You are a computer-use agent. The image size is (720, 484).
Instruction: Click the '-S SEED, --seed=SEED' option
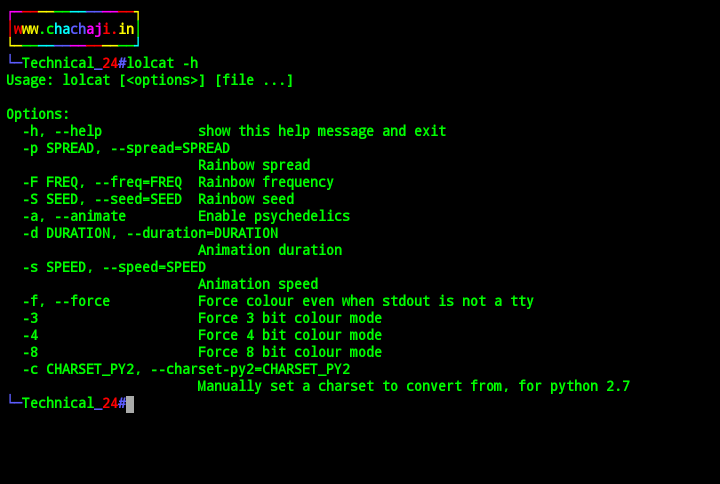point(102,199)
